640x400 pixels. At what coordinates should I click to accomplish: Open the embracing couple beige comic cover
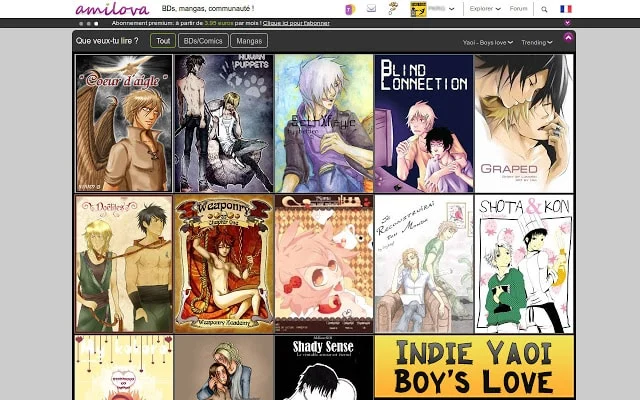click(x=224, y=368)
